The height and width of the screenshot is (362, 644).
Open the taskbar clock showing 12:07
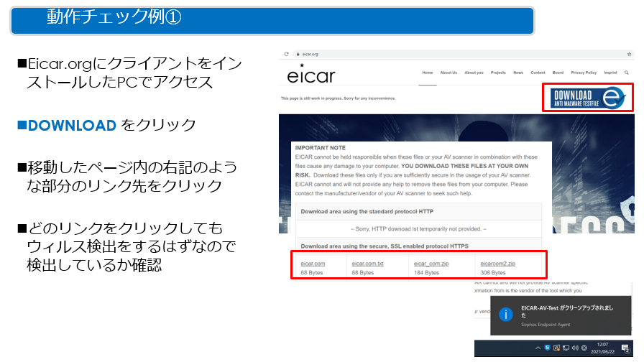[x=601, y=348]
